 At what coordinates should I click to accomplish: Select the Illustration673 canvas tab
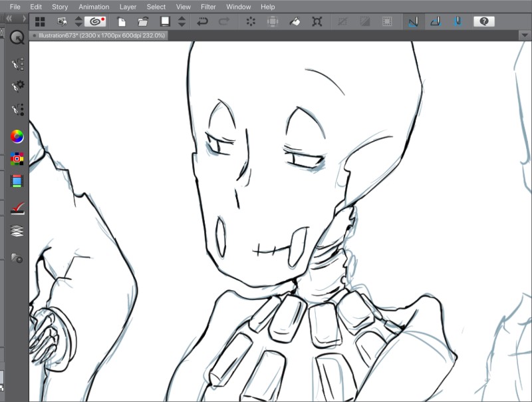[x=98, y=35]
